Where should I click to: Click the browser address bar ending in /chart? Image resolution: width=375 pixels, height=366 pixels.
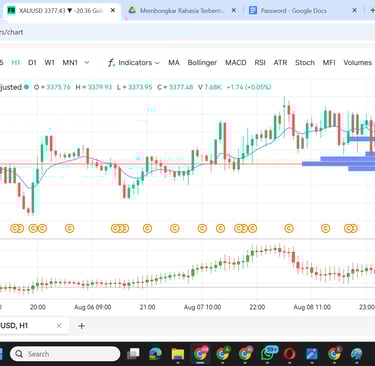point(187,32)
